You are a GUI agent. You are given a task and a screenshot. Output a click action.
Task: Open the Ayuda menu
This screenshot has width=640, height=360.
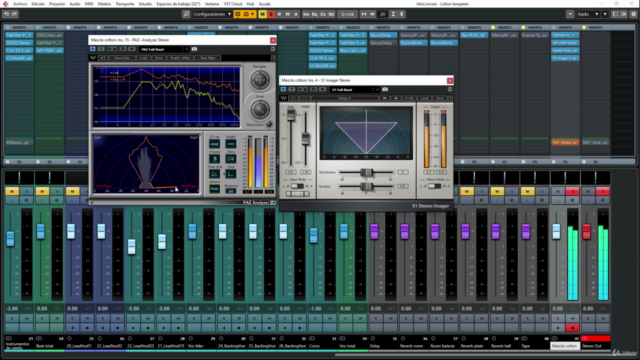click(264, 4)
